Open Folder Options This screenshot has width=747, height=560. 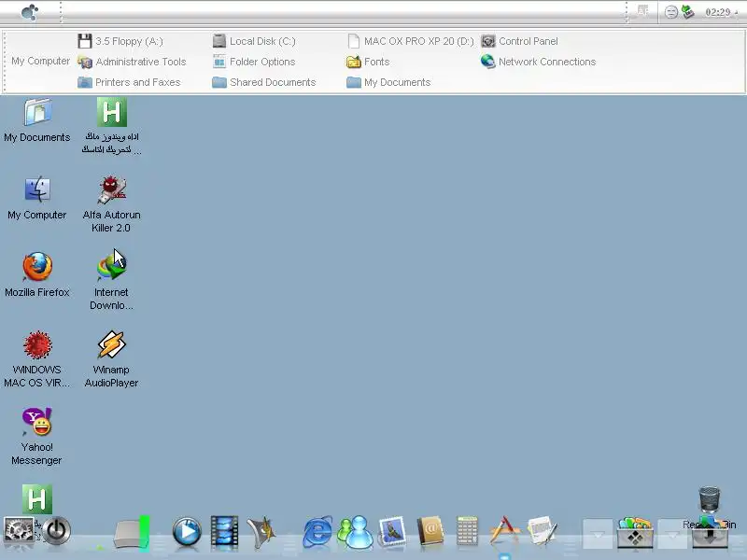coord(254,62)
